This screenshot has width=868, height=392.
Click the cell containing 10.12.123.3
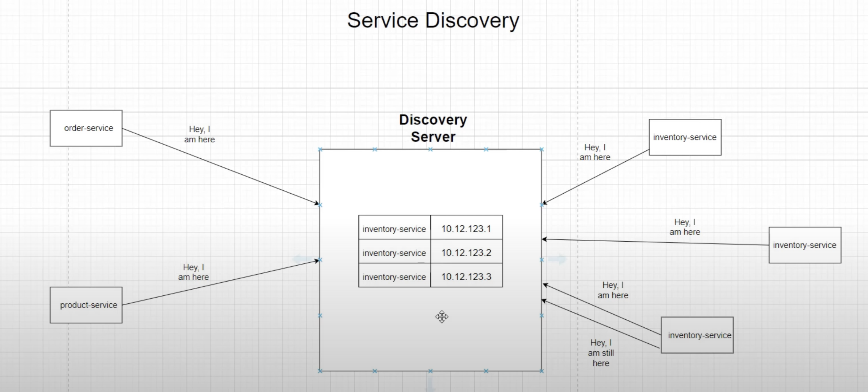[x=466, y=277]
